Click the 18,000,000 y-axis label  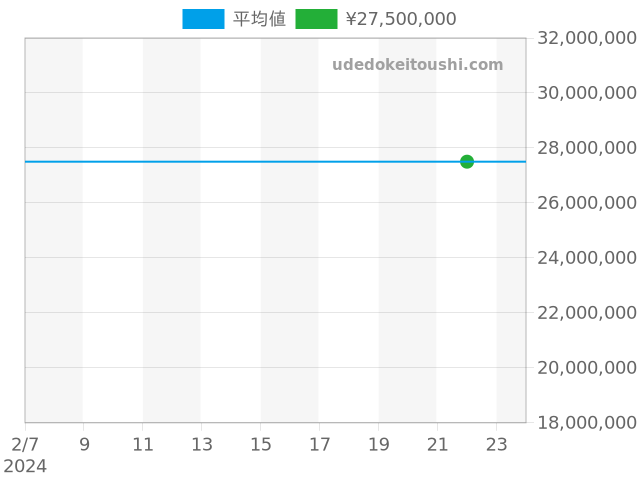click(x=586, y=423)
